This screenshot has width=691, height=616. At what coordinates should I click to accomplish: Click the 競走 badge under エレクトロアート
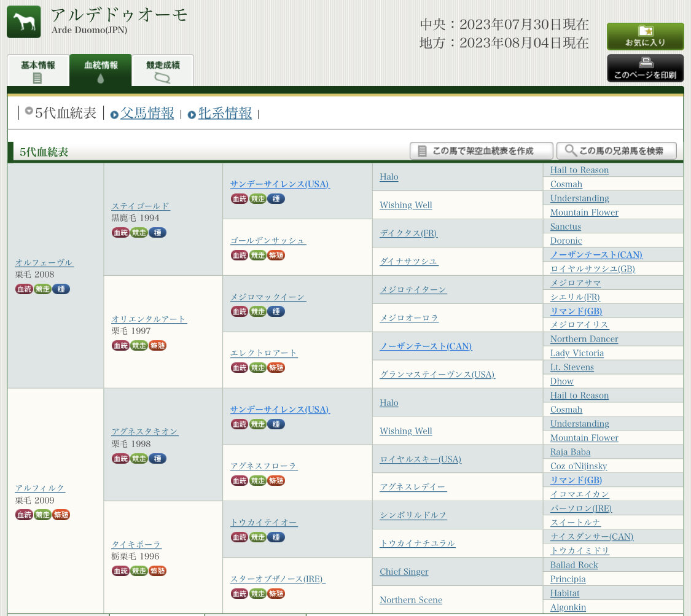[x=258, y=368]
